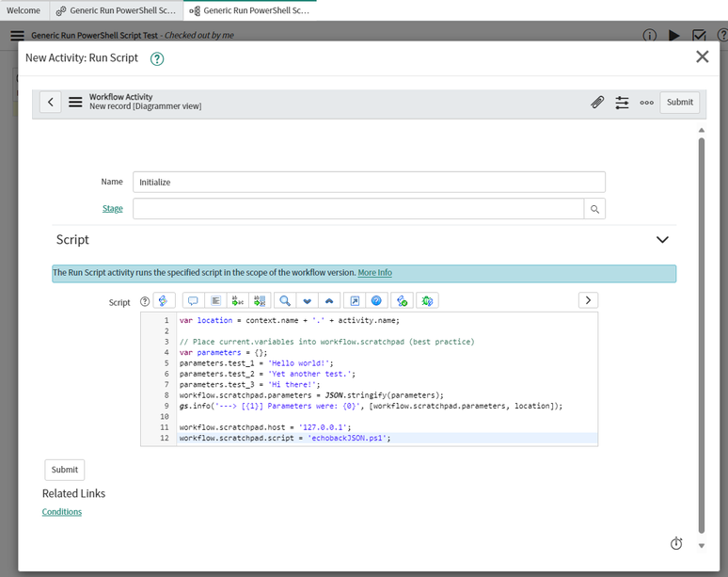Image resolution: width=728 pixels, height=577 pixels.
Task: Open the Replace All tool
Action: pyautogui.click(x=260, y=300)
